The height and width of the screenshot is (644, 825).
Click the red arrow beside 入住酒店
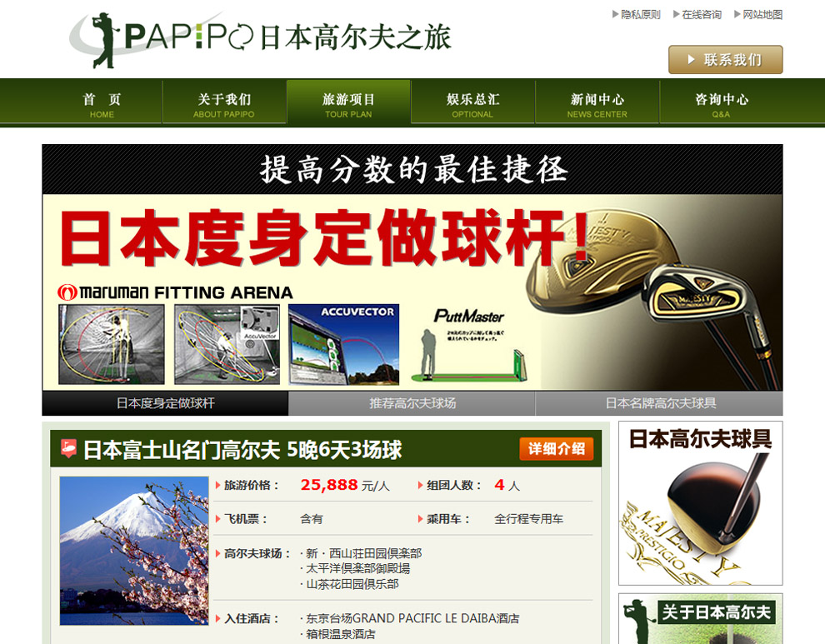point(217,618)
